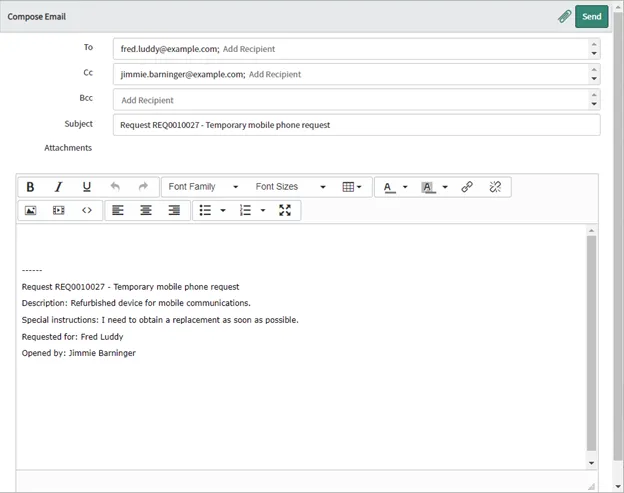Click the Redo arrow icon
Viewport: 624px width, 493px height.
[143, 187]
